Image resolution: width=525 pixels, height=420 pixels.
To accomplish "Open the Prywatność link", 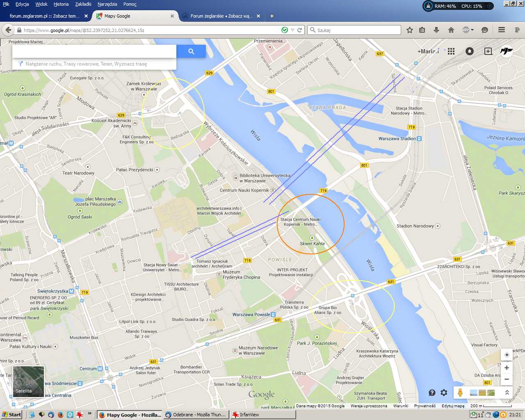I will pyautogui.click(x=425, y=406).
